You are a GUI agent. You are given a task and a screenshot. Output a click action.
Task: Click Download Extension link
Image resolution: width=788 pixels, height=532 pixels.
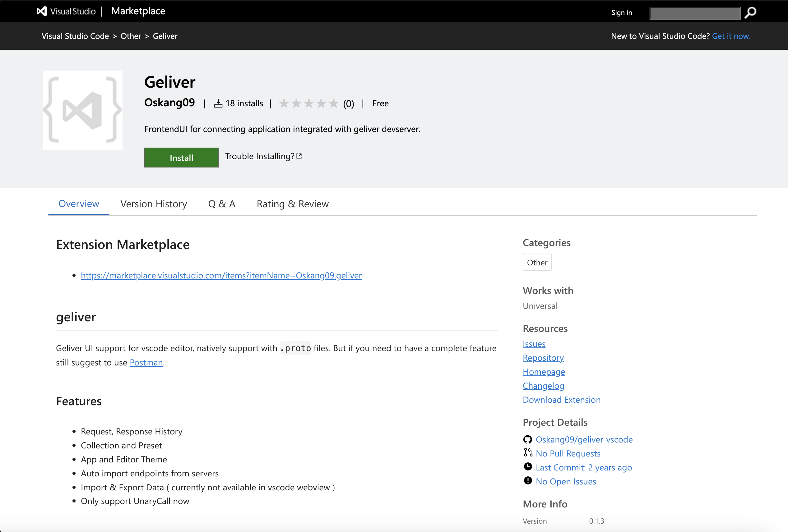pyautogui.click(x=562, y=400)
